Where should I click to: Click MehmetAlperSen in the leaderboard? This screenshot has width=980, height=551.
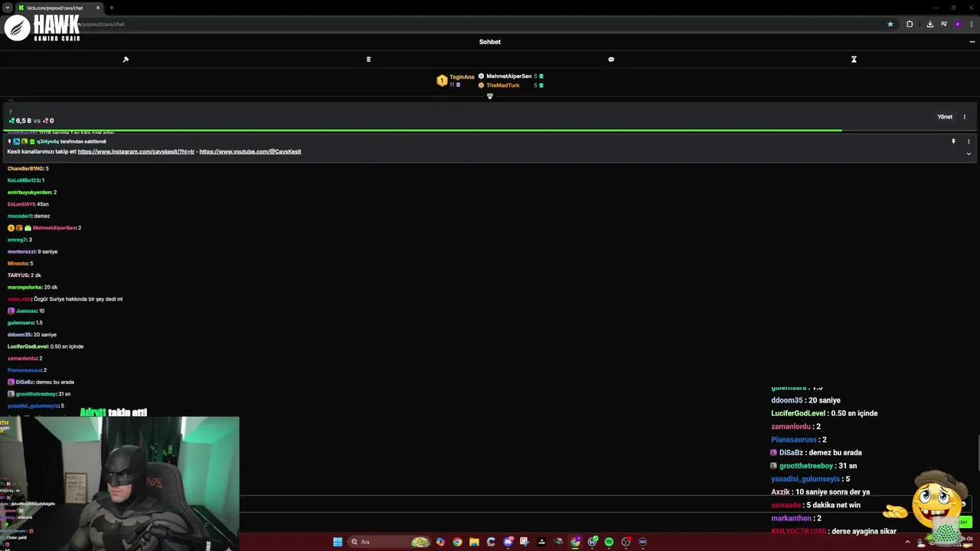(x=508, y=76)
